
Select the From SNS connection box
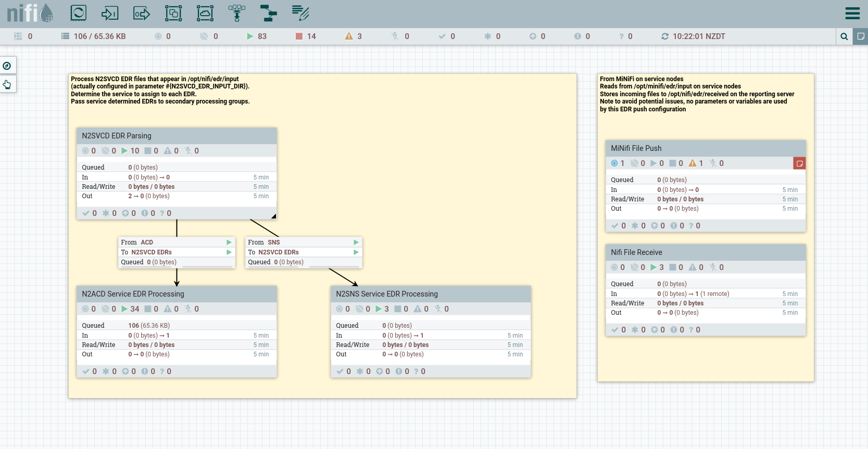[x=303, y=252]
